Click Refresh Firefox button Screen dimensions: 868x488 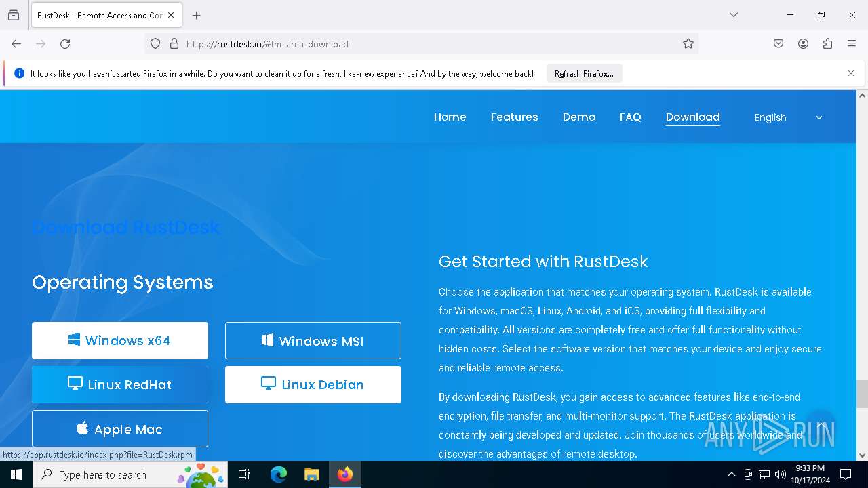(584, 74)
